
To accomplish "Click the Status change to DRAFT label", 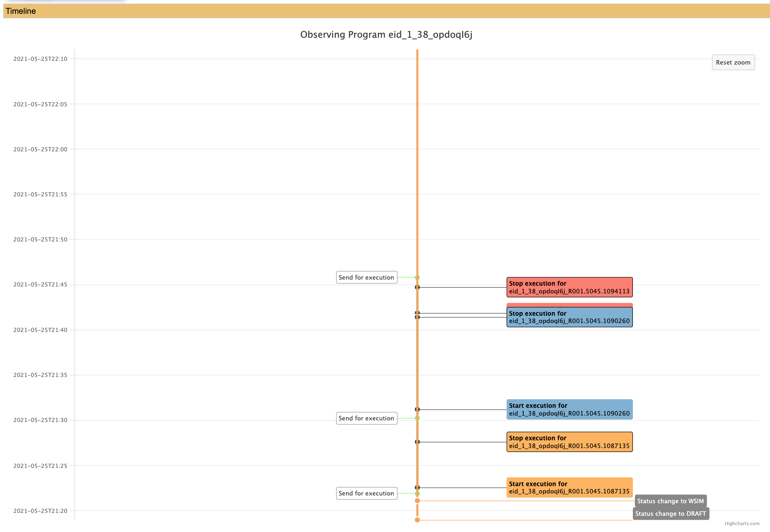I will (671, 514).
